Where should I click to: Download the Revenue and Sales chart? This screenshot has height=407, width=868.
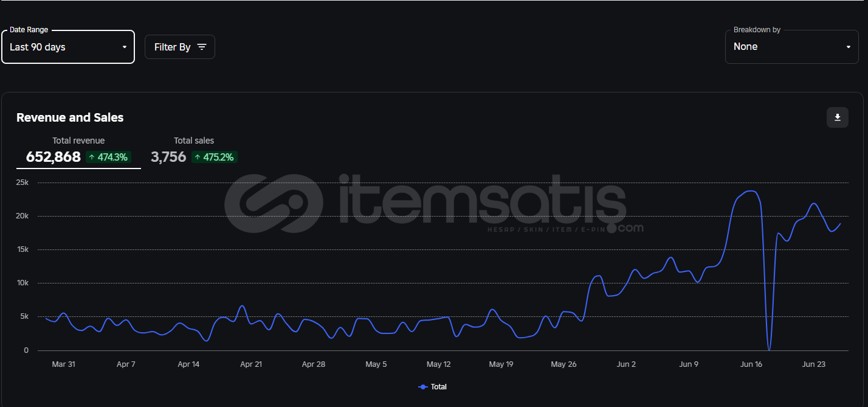[837, 117]
